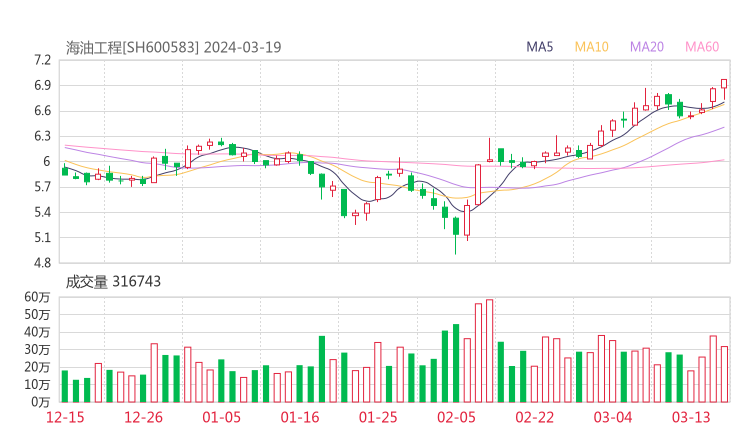Click the 7.2 price axis label
Viewport: 740px width, 440px height.
click(x=42, y=60)
